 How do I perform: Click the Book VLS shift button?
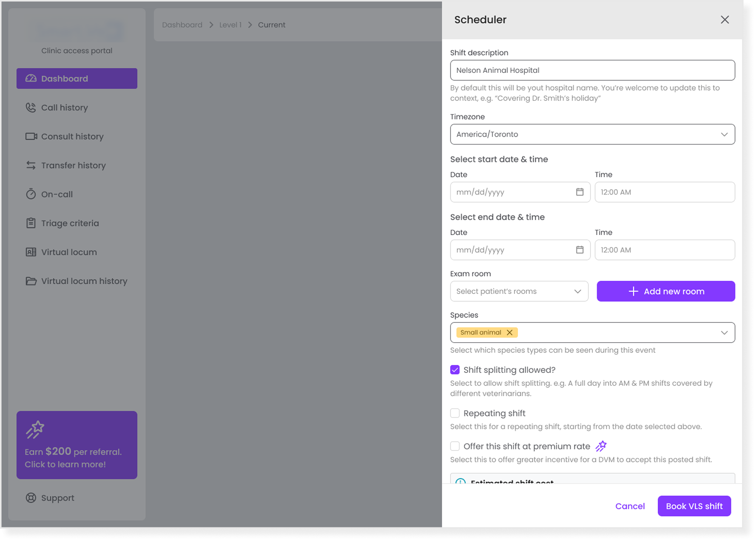(x=694, y=506)
